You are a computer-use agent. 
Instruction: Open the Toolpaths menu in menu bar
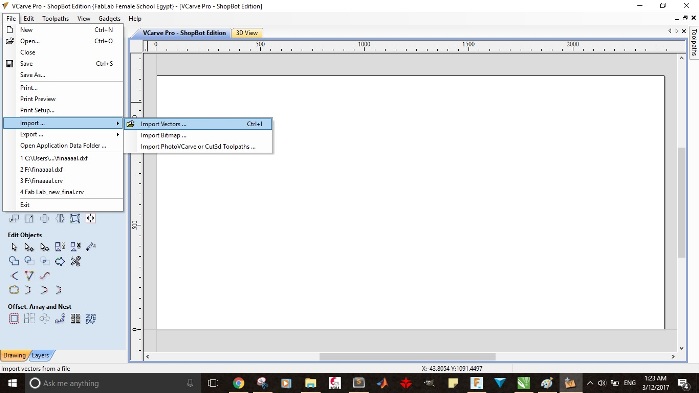point(56,18)
